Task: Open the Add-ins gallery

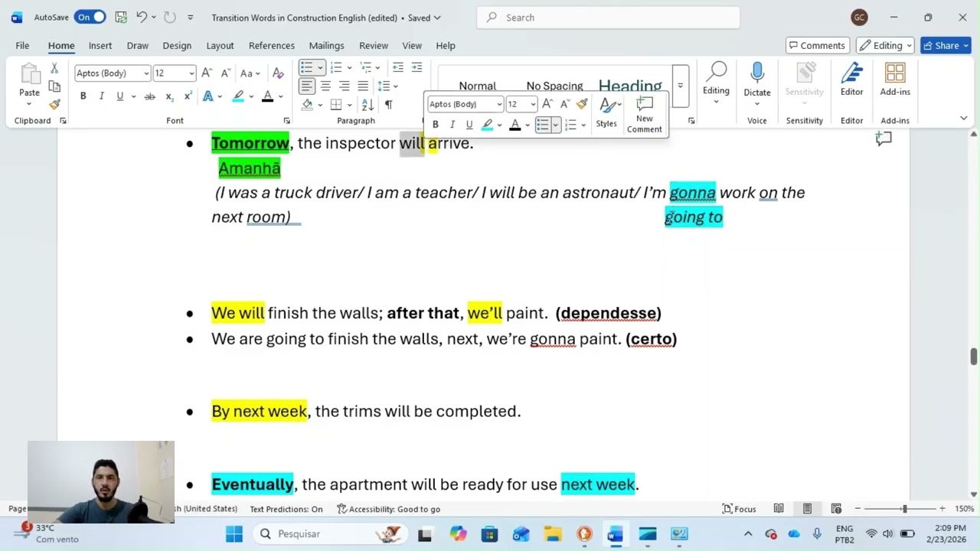Action: [x=895, y=80]
